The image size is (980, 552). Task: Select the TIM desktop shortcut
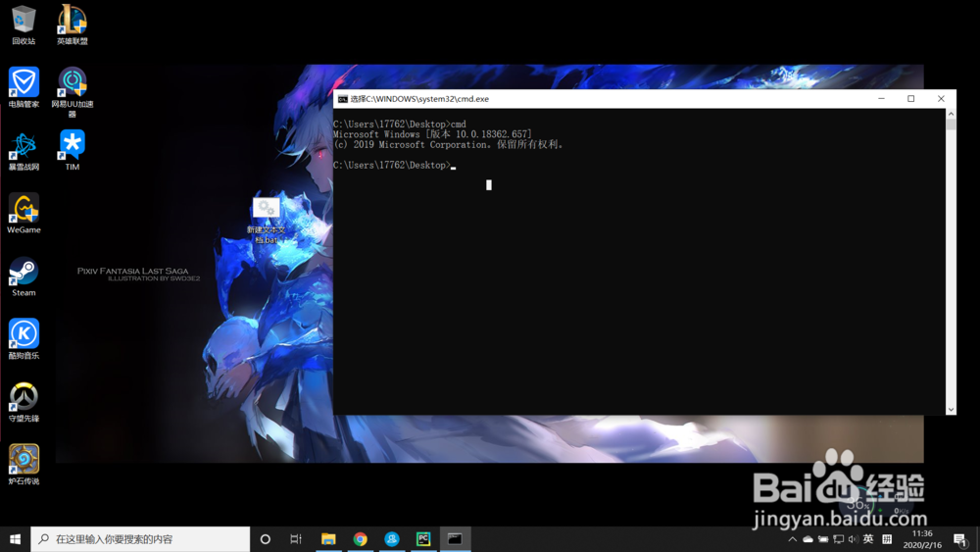point(73,151)
